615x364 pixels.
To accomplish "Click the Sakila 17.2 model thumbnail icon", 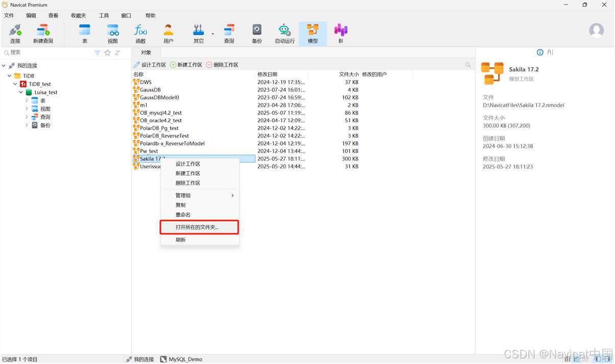I will [x=492, y=73].
